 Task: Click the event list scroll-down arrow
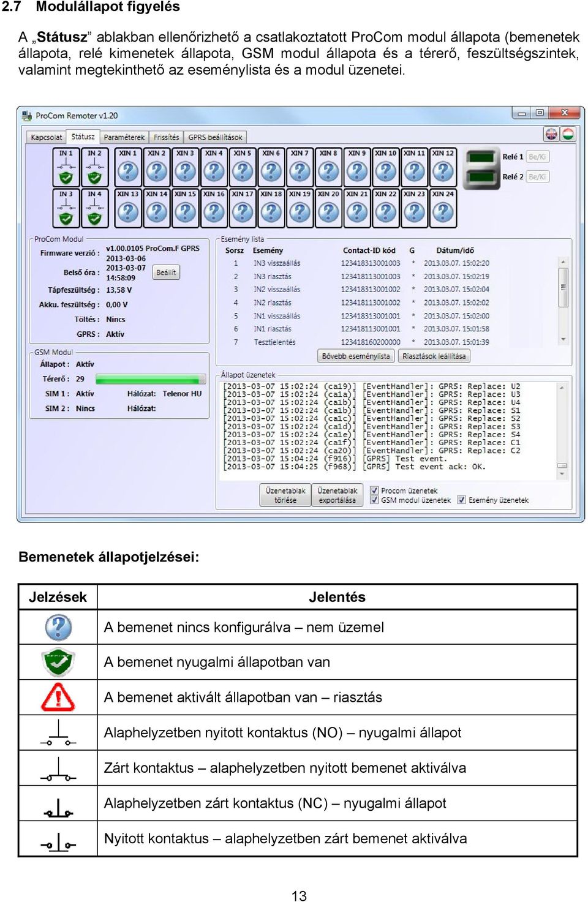coord(563,339)
